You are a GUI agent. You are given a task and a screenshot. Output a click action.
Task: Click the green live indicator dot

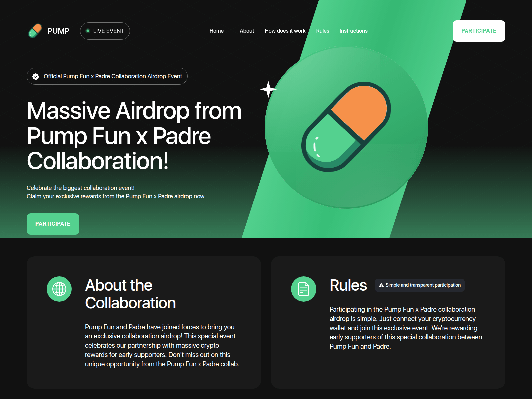pyautogui.click(x=88, y=31)
